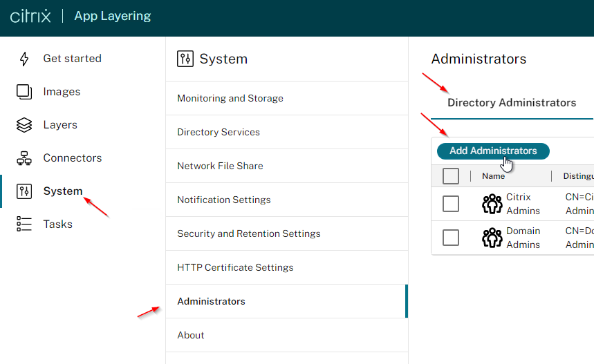Open the Tasks list icon
Viewport: 594px width, 364px height.
(x=24, y=224)
